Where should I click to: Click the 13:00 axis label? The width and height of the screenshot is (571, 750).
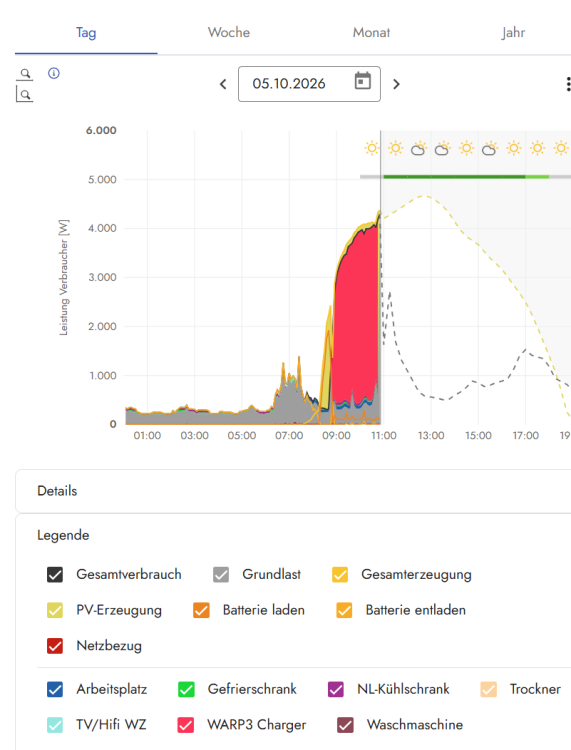pos(431,436)
